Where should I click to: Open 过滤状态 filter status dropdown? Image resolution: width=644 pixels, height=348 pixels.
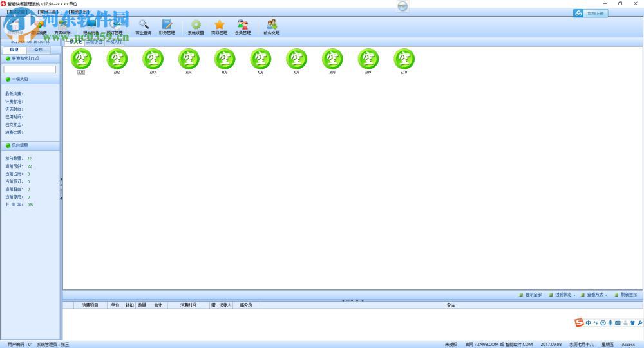tap(562, 295)
